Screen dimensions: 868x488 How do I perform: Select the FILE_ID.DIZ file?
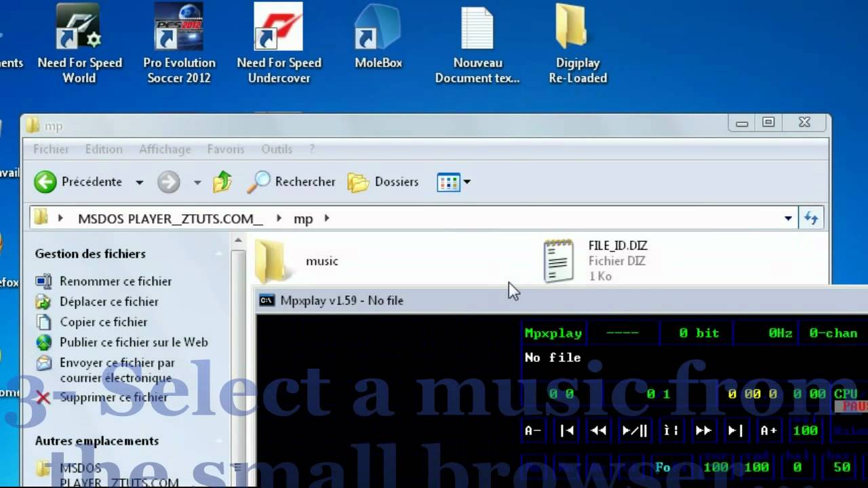[597, 261]
